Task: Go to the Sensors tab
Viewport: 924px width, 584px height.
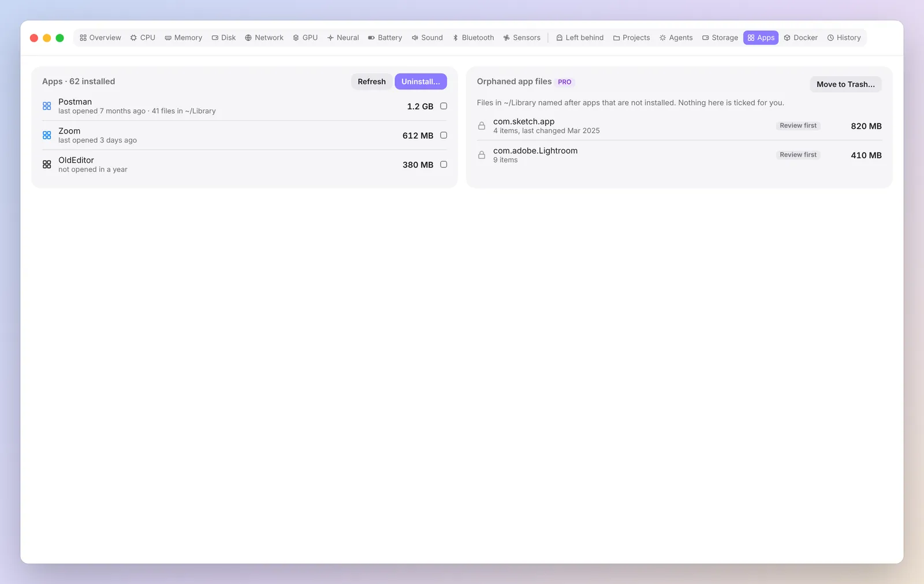Action: pyautogui.click(x=522, y=38)
